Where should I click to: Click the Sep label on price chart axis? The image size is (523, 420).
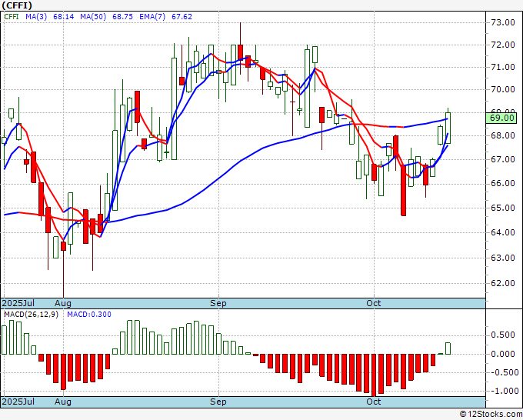click(218, 303)
